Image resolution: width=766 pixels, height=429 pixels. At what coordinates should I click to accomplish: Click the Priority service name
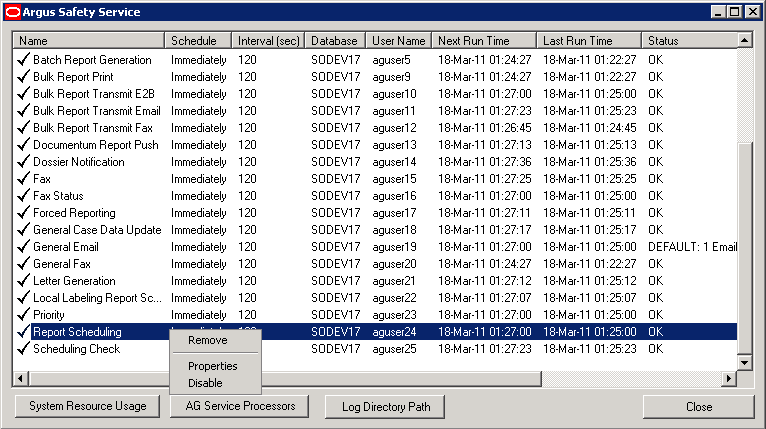48,315
